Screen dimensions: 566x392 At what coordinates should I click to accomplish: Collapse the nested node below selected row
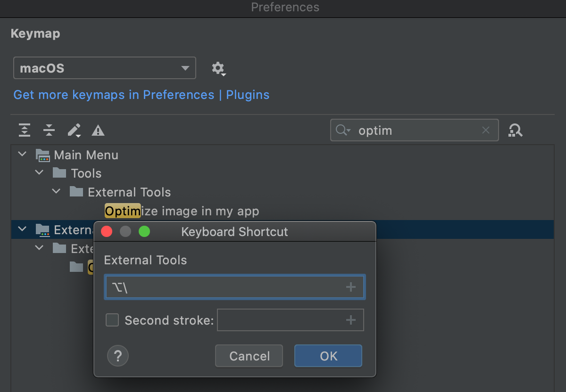click(x=39, y=248)
